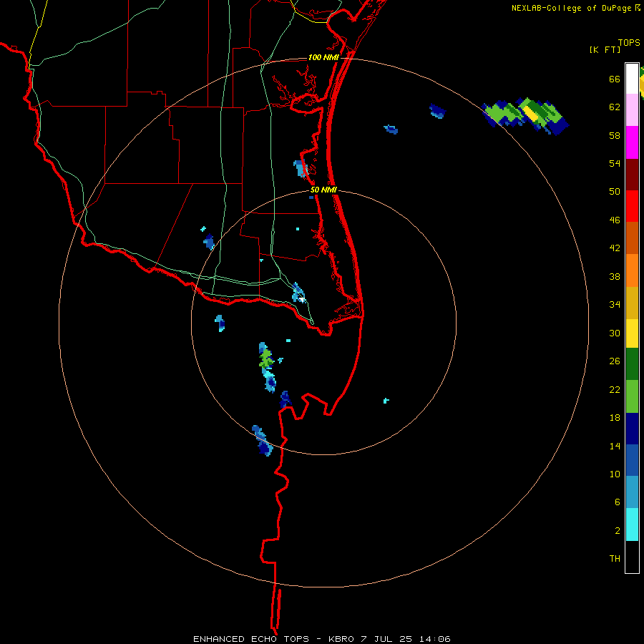The width and height of the screenshot is (644, 644).
Task: Click the legend value '50'
Action: (615, 191)
